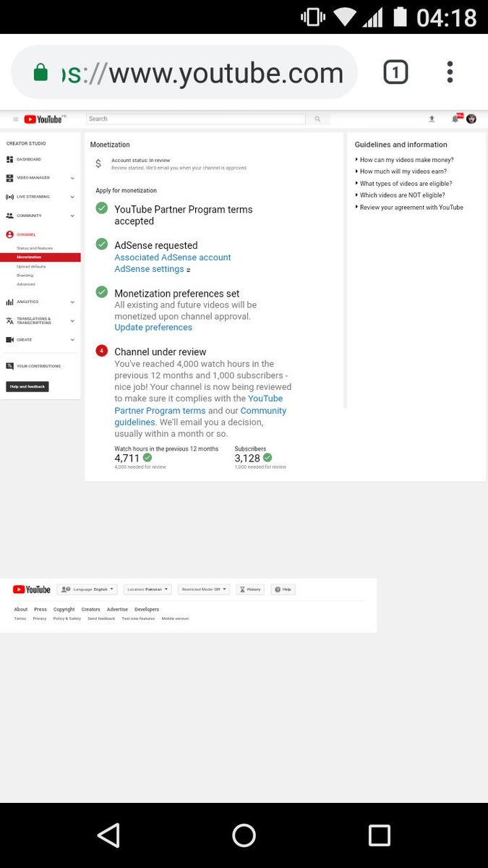
Task: Open Chrome's three-dot overflow menu
Action: (x=450, y=72)
